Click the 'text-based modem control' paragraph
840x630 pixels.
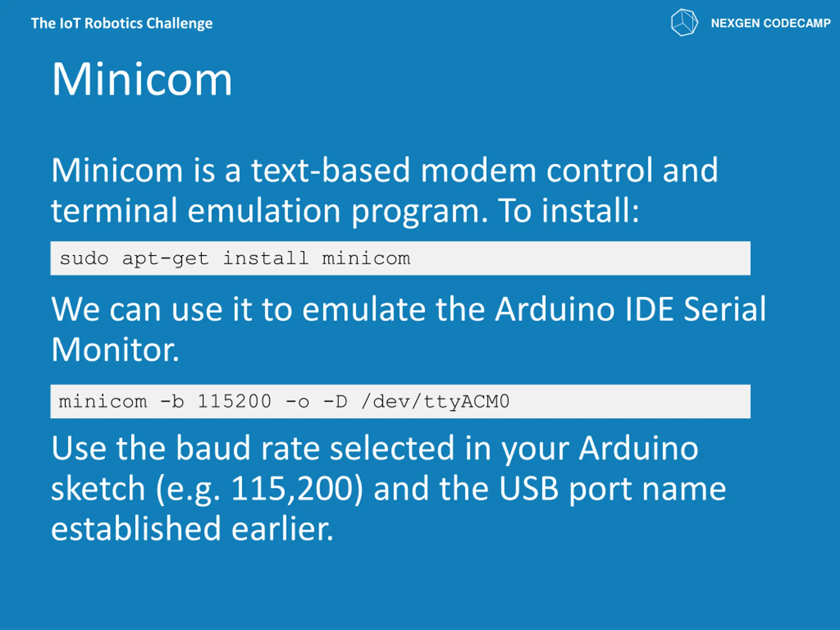(x=384, y=190)
